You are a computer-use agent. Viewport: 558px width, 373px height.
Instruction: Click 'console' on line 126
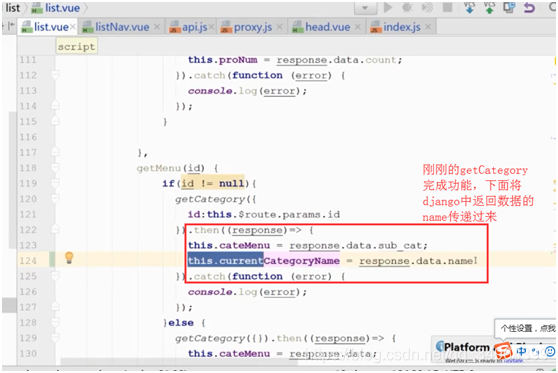pos(210,292)
